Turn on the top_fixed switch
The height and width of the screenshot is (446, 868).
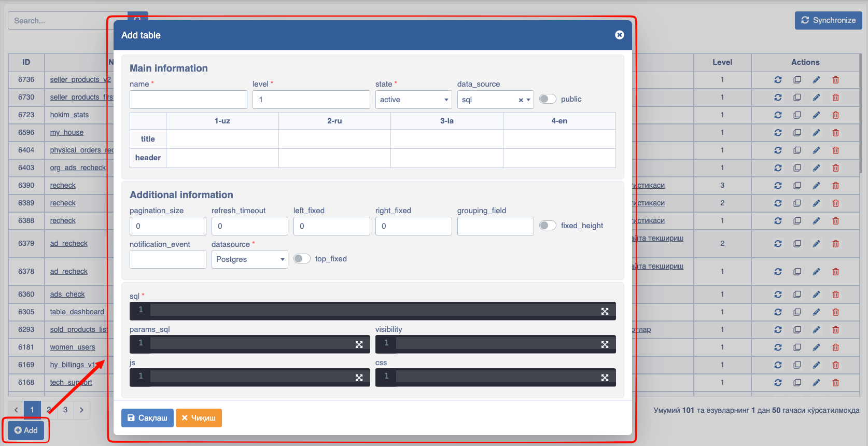pyautogui.click(x=302, y=259)
